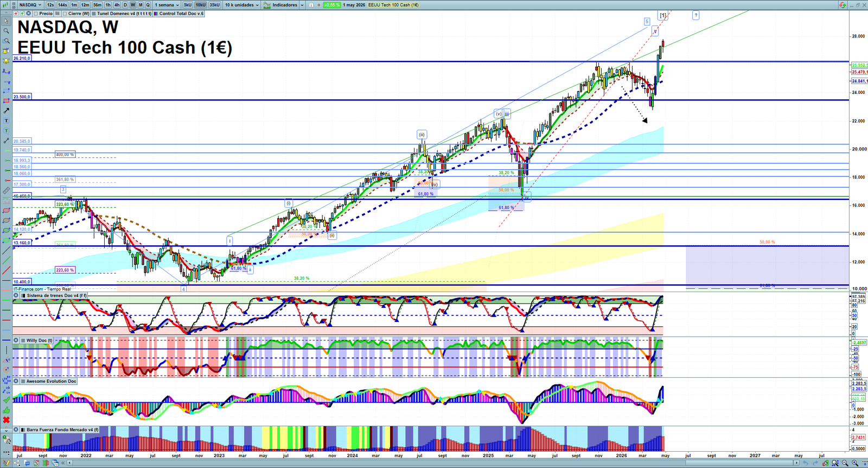The width and height of the screenshot is (868, 468).
Task: Click the purple Control Total color swatch
Action: [156, 14]
